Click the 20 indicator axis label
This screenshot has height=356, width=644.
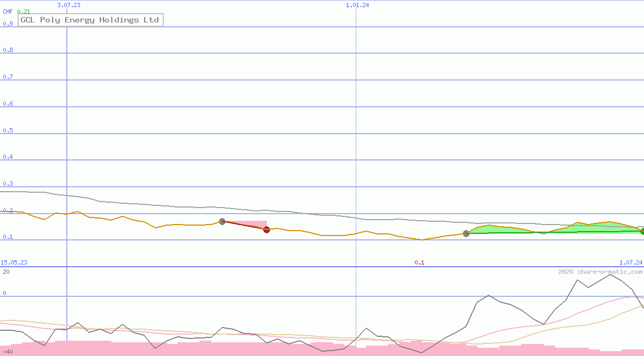pos(6,272)
